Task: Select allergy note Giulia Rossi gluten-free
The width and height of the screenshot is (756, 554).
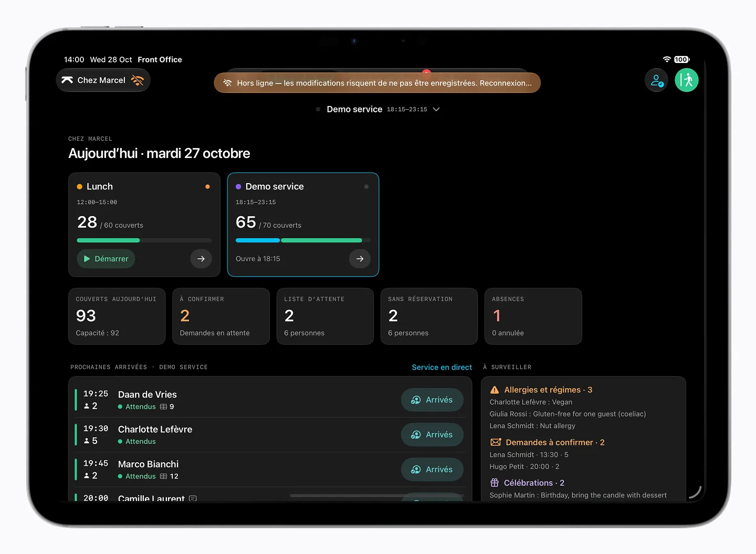Action: click(x=568, y=414)
